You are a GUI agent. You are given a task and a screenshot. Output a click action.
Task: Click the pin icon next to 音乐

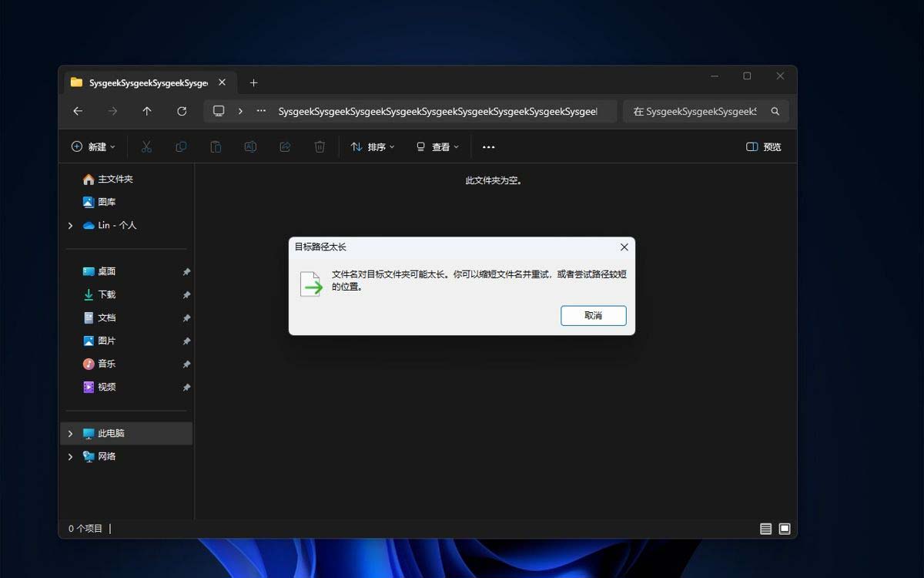(x=186, y=365)
